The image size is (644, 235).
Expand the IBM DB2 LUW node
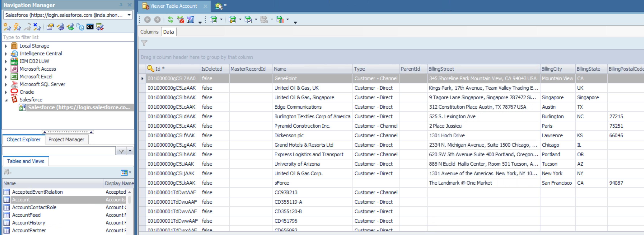click(x=6, y=61)
